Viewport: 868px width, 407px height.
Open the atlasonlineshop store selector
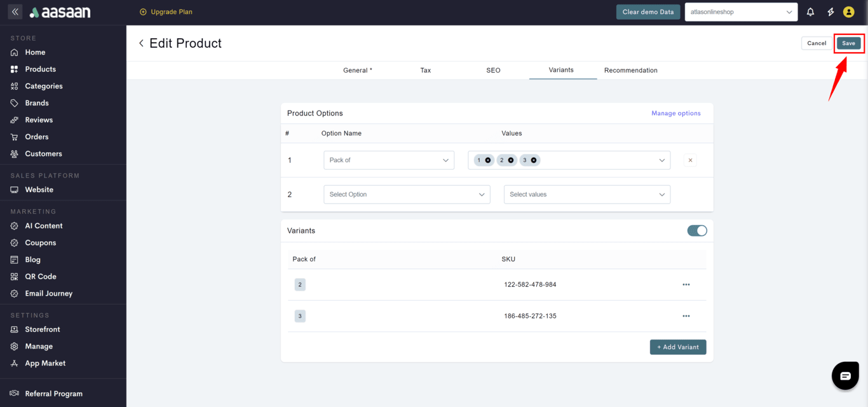(741, 12)
